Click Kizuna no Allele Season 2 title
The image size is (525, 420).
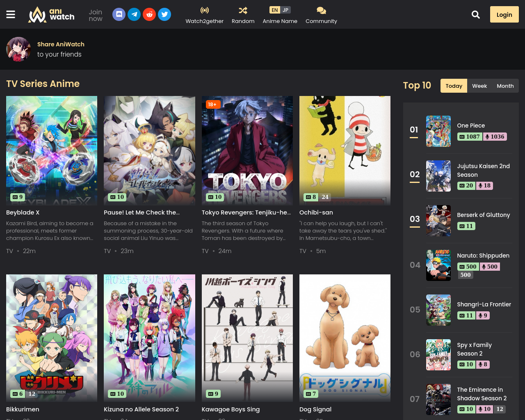tap(142, 409)
